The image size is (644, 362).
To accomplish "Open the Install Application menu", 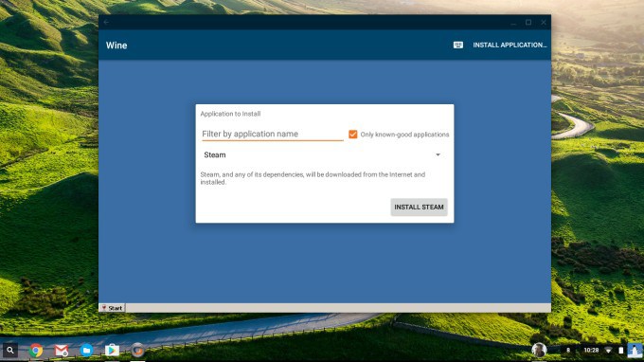I will tap(510, 45).
